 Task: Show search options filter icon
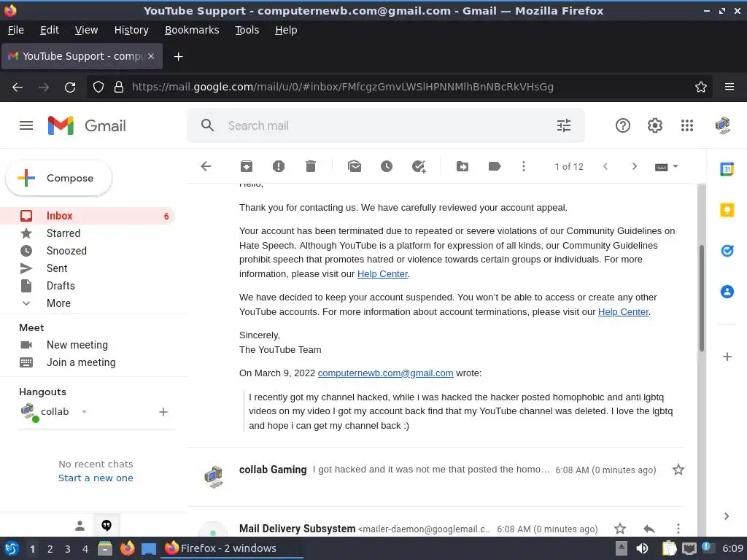564,125
